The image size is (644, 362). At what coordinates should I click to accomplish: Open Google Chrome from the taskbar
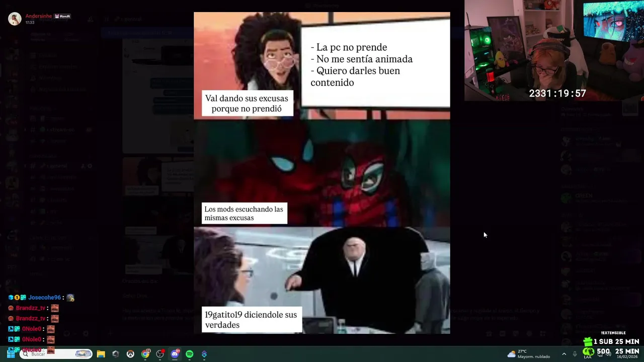tap(145, 354)
